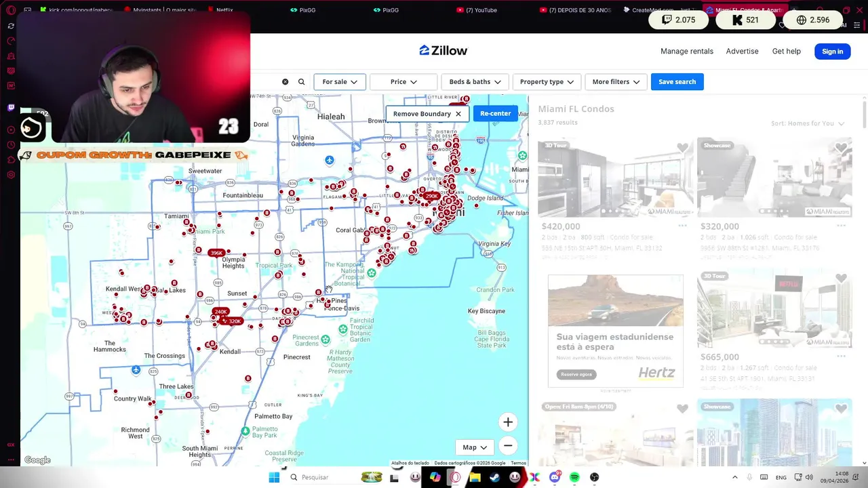Screen dimensions: 868x488
Task: Open the Price filter dropdown
Action: pos(403,82)
